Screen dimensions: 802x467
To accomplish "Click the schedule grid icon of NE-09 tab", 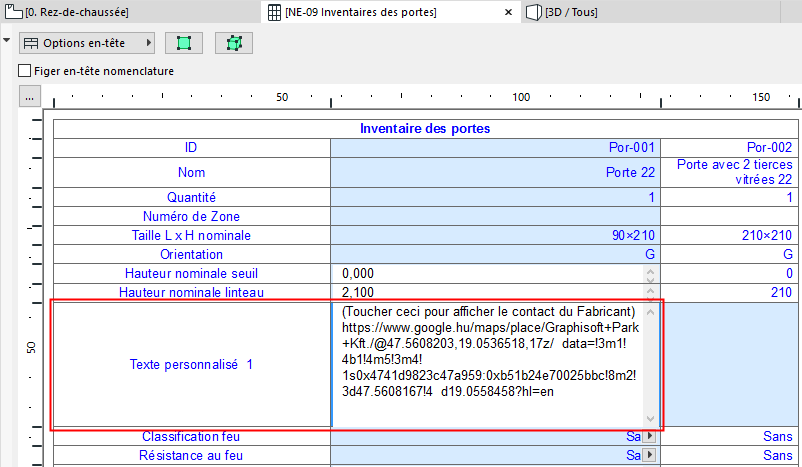I will point(274,12).
